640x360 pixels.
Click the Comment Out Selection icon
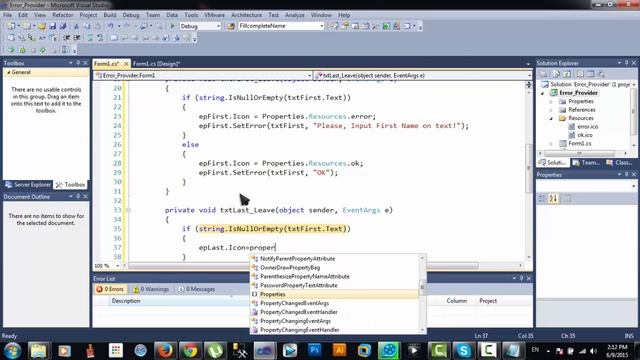(x=90, y=38)
